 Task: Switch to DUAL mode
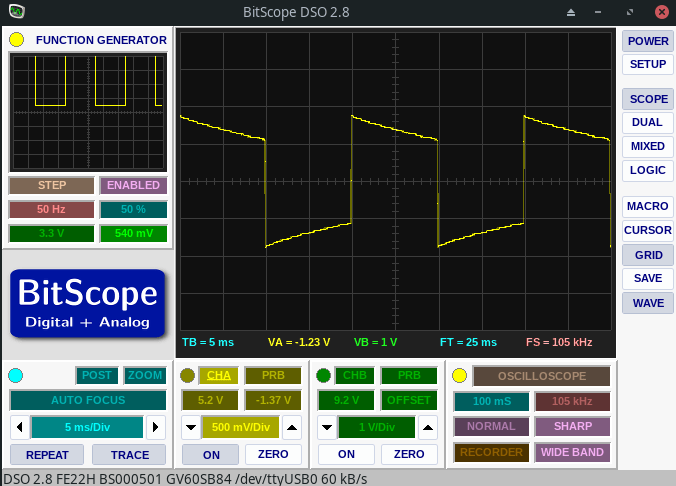point(648,122)
